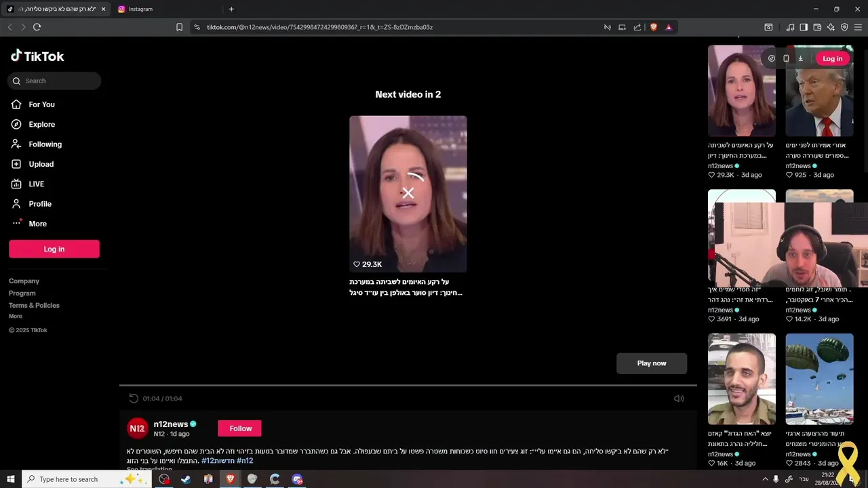Click the browser forward arrow
The height and width of the screenshot is (488, 868).
click(x=23, y=27)
